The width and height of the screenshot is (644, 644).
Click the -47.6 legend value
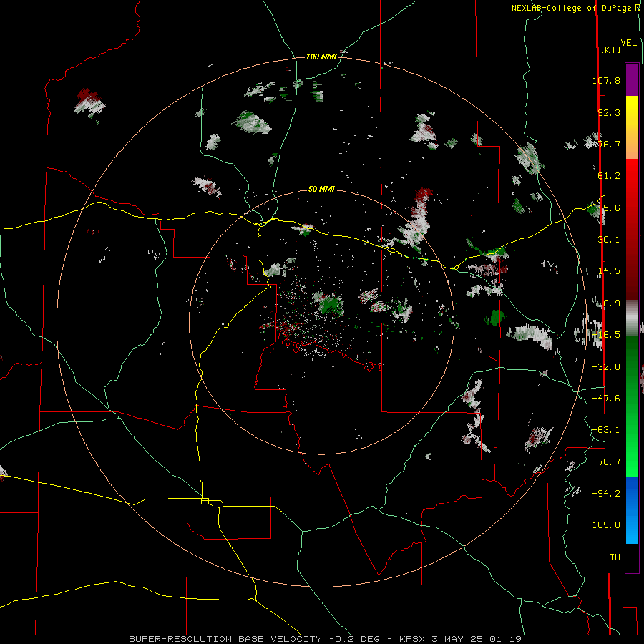606,399
